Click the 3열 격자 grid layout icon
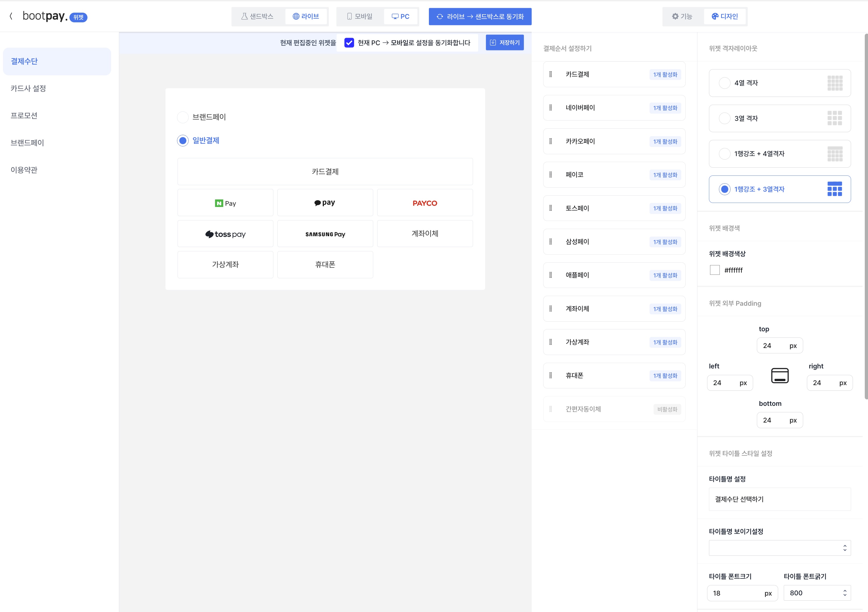The height and width of the screenshot is (612, 868). pos(835,118)
